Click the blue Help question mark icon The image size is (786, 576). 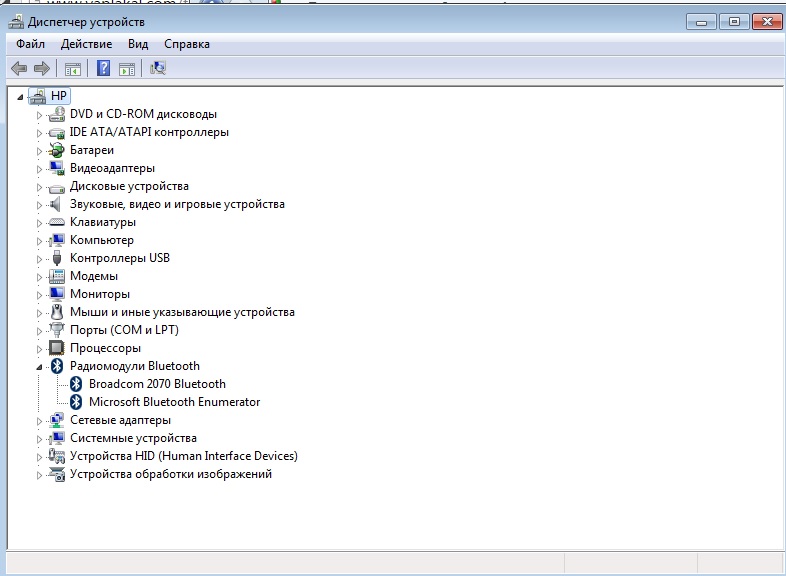point(103,69)
